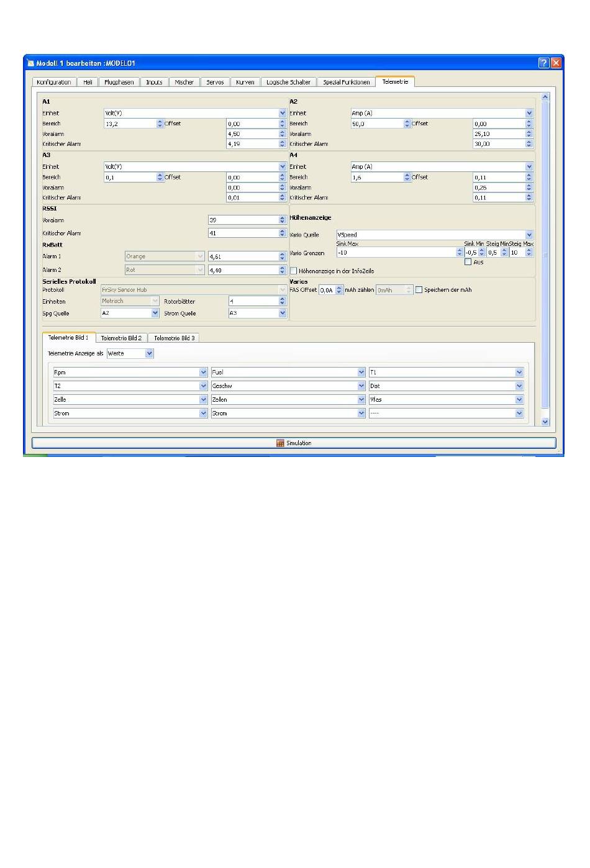This screenshot has width=590, height=868.
Task: Expand the Zelle telemetry dropdown
Action: click(x=130, y=399)
